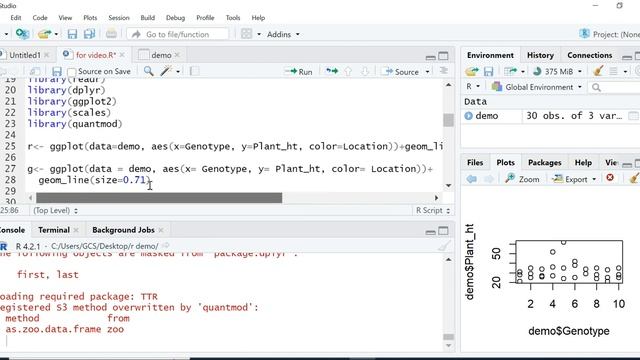640x360 pixels.
Task: Click view working directory arrow beside console path
Action: pos(165,246)
